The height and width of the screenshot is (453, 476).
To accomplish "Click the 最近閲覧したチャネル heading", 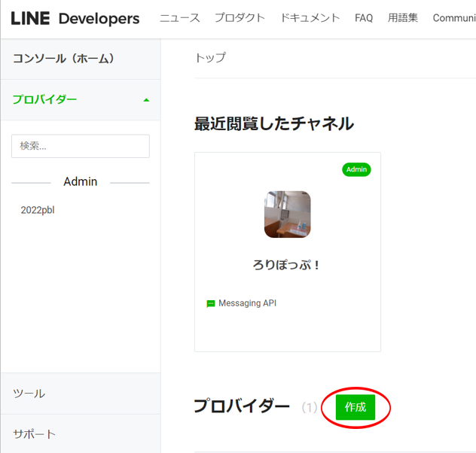I will tap(274, 123).
